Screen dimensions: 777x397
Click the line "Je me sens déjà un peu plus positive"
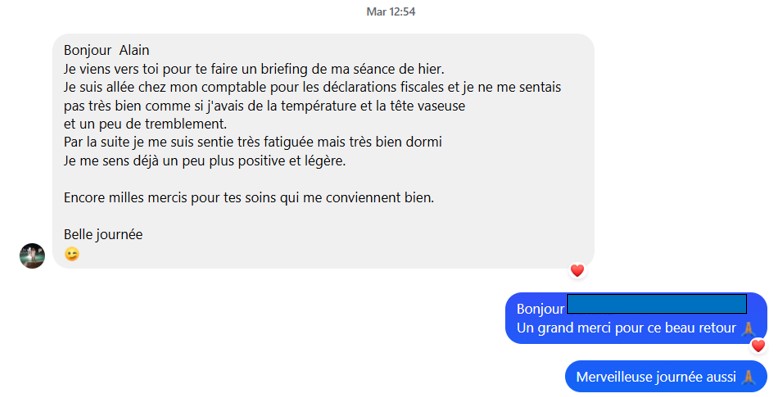205,161
